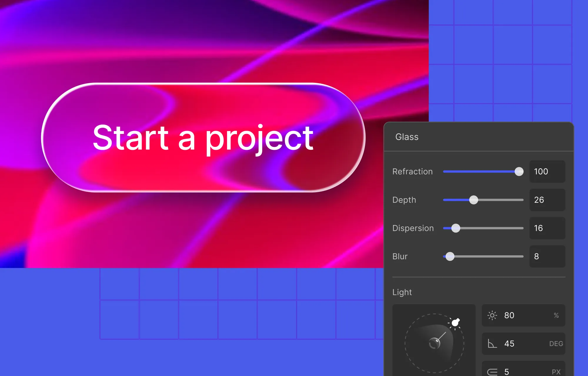The width and height of the screenshot is (588, 376).
Task: Click the DEG unit label
Action: tap(556, 344)
